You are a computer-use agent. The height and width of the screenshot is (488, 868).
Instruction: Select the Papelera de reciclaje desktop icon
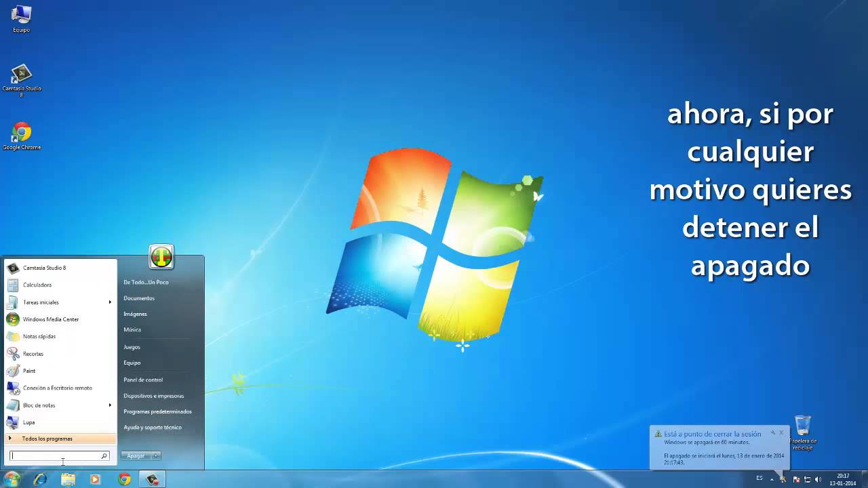803,434
